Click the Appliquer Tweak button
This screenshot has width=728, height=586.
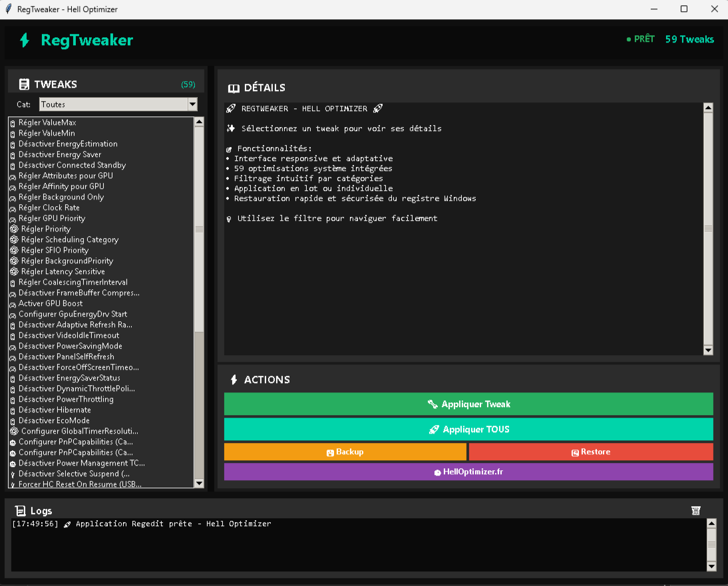tap(468, 404)
